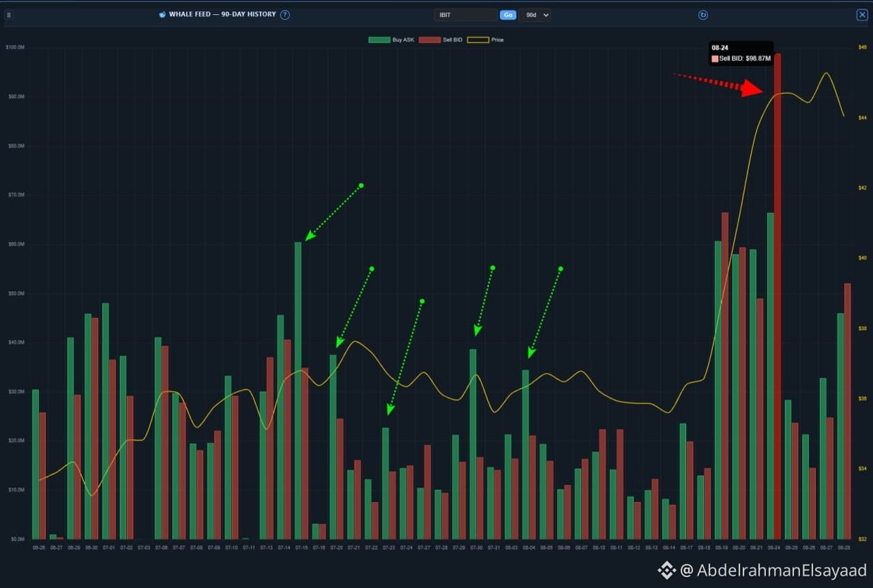
Task: Click the "$32" price axis label
Action: (x=863, y=539)
